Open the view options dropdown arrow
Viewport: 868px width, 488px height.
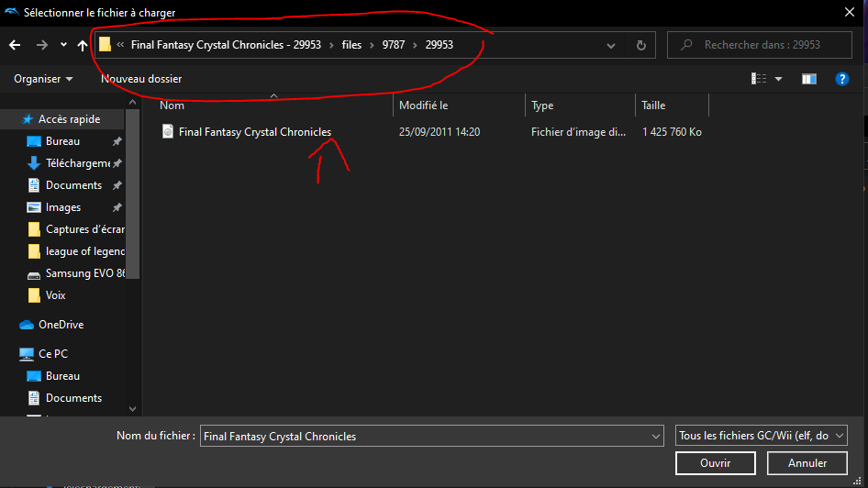778,79
